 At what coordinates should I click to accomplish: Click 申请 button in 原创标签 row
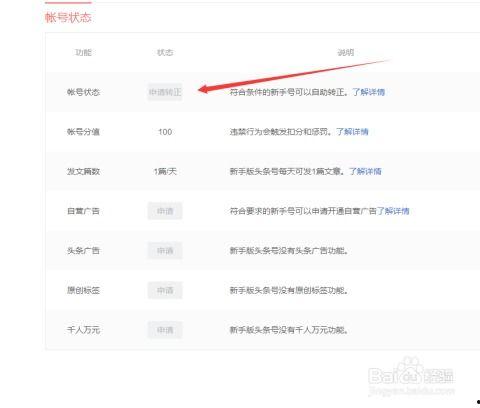(165, 290)
